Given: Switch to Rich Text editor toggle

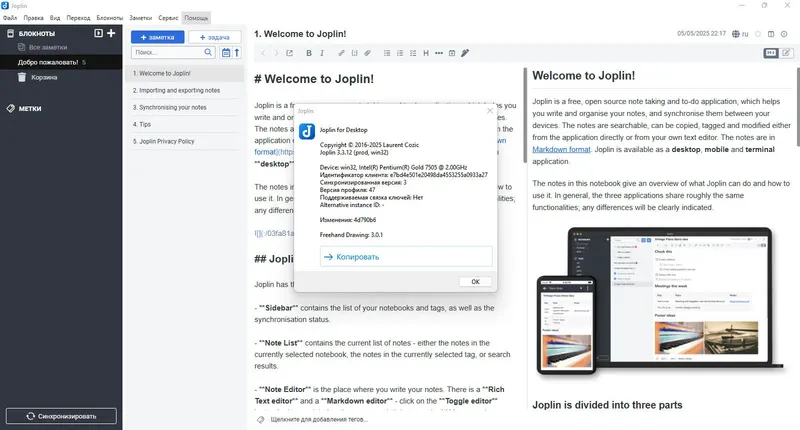Looking at the screenshot, I should tap(786, 53).
